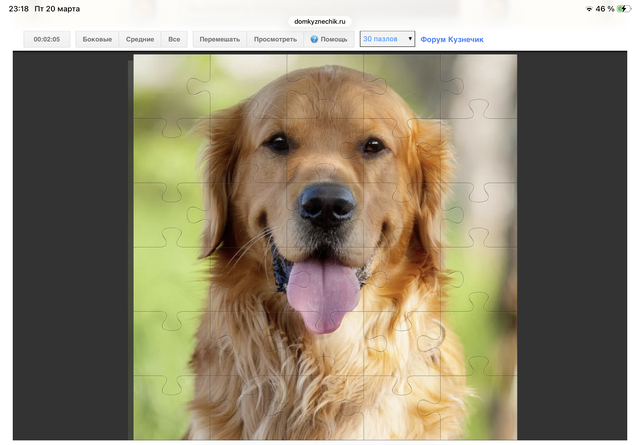Click the help question mark icon
The width and height of the screenshot is (640, 445).
pos(314,39)
